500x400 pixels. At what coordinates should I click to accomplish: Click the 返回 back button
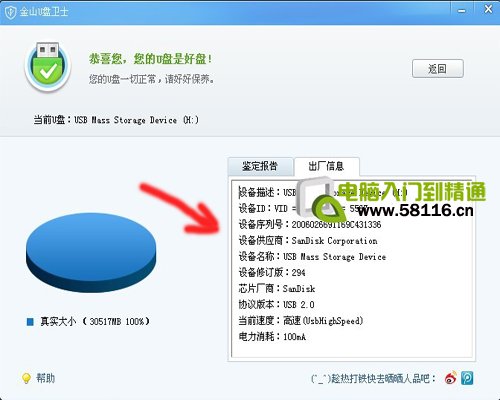point(438,69)
